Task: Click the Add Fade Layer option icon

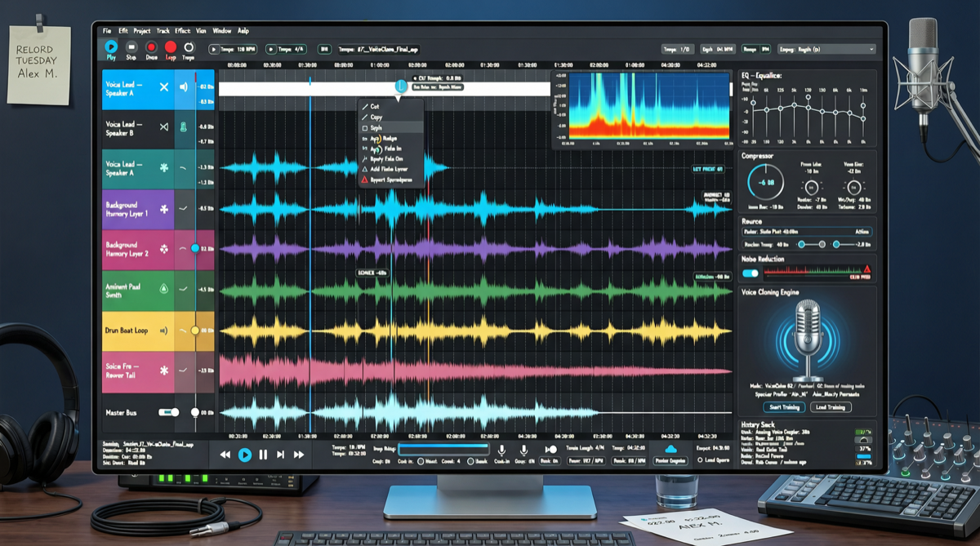Action: click(x=365, y=168)
